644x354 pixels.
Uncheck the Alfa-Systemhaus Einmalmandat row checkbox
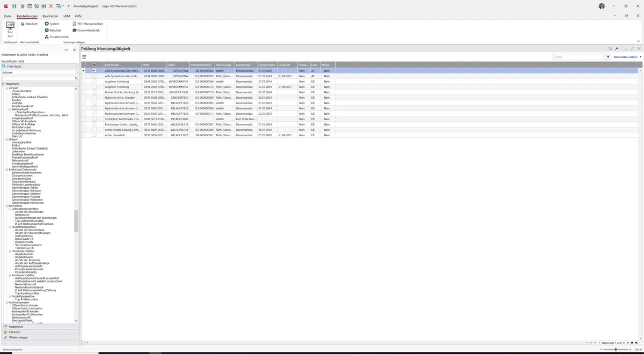tap(94, 71)
